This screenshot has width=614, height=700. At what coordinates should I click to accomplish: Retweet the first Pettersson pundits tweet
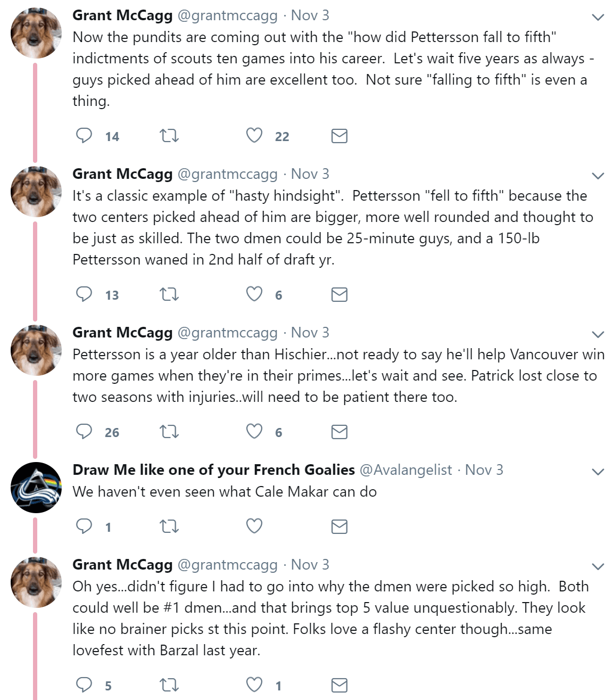(169, 136)
